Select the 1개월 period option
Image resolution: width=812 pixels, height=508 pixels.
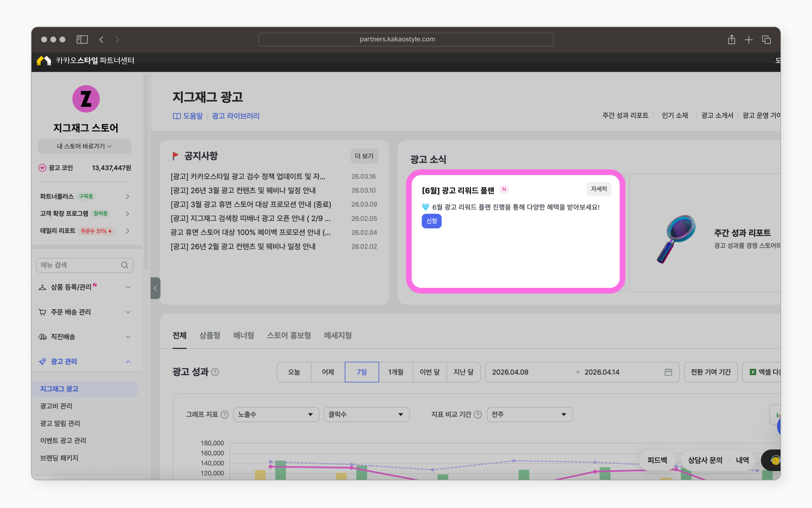396,372
